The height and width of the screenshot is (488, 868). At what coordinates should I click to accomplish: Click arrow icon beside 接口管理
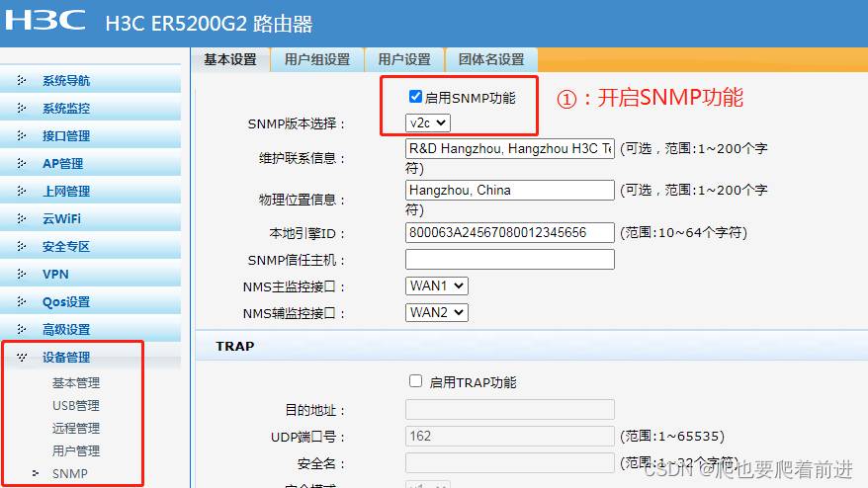[22, 136]
